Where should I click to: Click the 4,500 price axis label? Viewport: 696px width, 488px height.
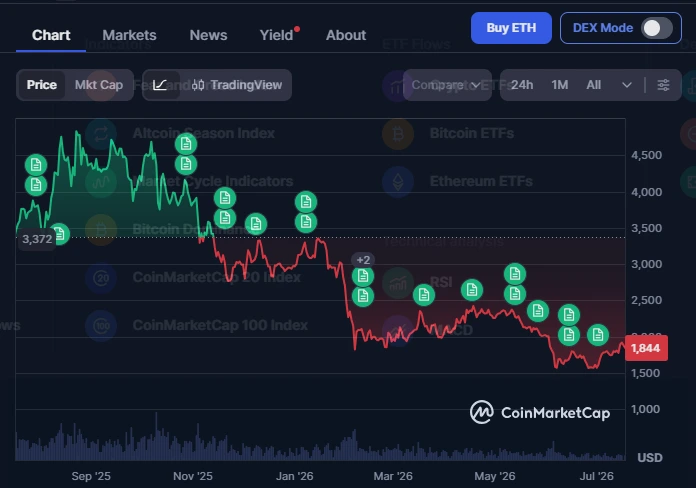[x=646, y=155]
